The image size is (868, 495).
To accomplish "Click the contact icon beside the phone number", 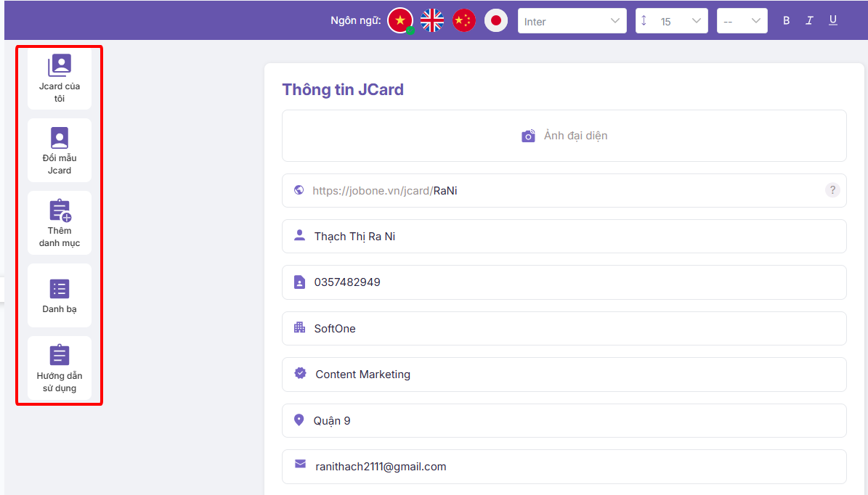I will (299, 282).
